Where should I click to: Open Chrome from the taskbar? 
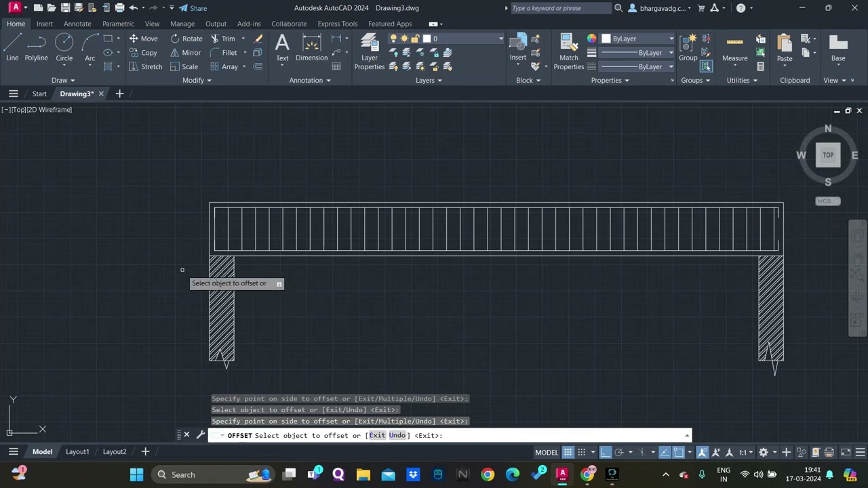[x=488, y=474]
